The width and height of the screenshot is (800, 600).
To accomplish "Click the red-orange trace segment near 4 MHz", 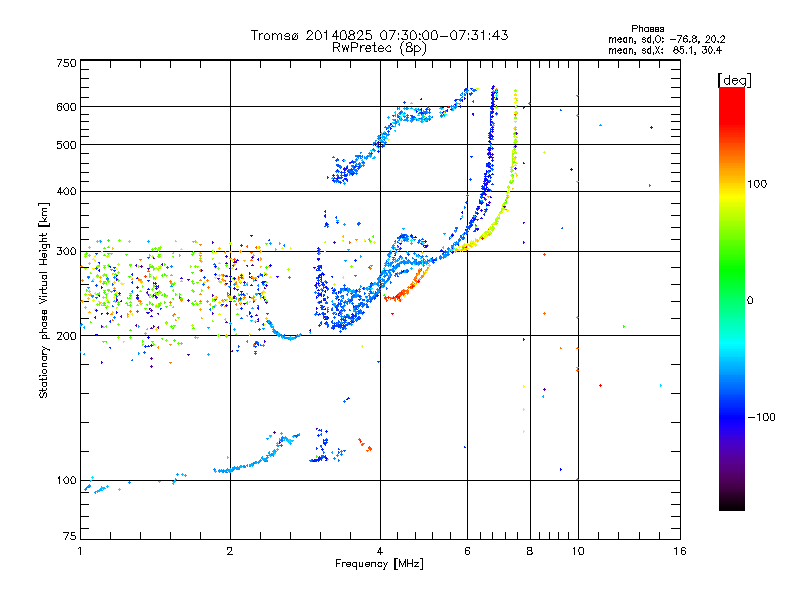I will [x=406, y=288].
